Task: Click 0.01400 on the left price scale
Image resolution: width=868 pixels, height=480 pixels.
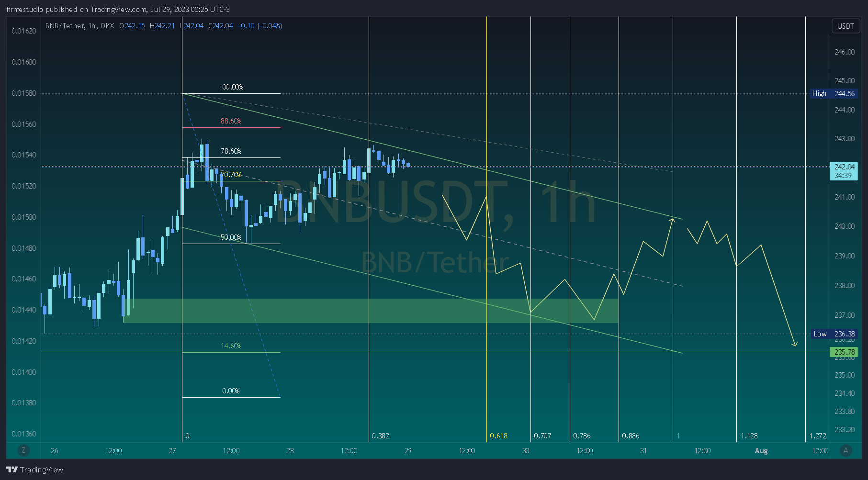Action: click(24, 372)
